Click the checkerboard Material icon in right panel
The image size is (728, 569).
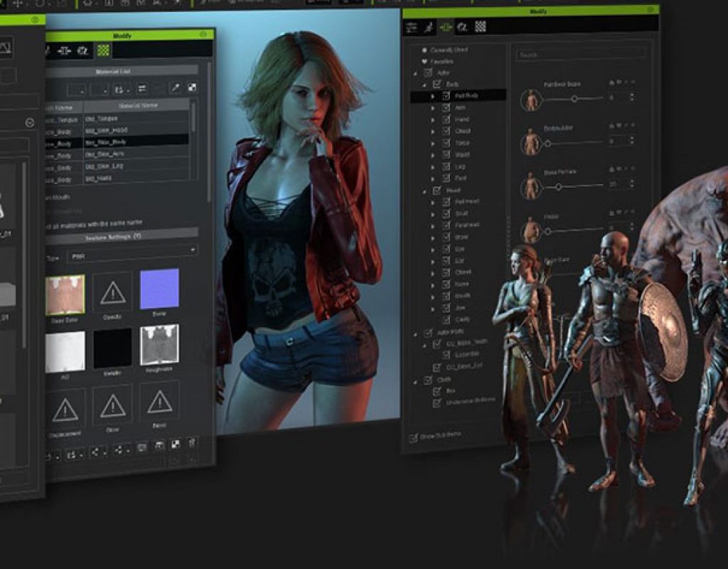[x=481, y=28]
